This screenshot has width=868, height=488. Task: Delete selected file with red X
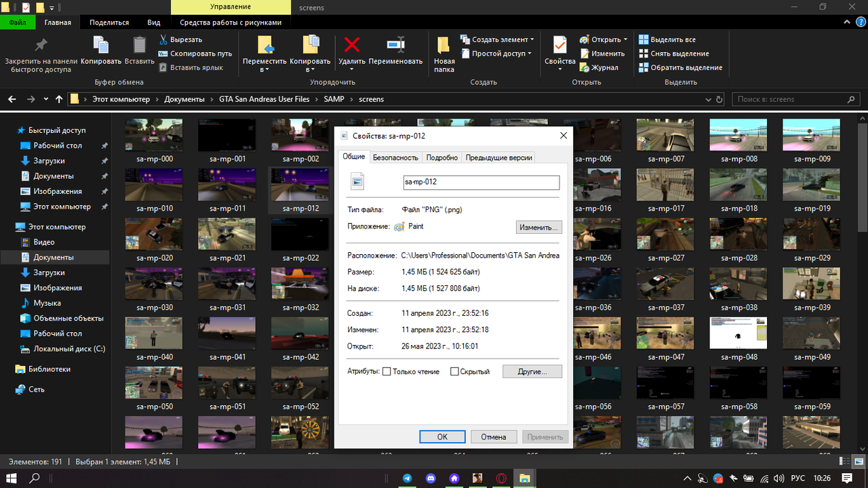click(x=352, y=51)
